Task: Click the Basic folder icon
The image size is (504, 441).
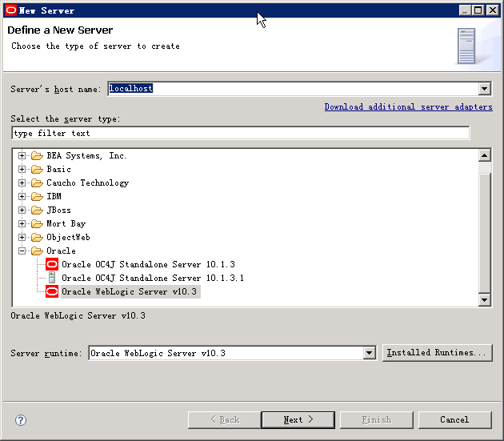Action: tap(37, 170)
